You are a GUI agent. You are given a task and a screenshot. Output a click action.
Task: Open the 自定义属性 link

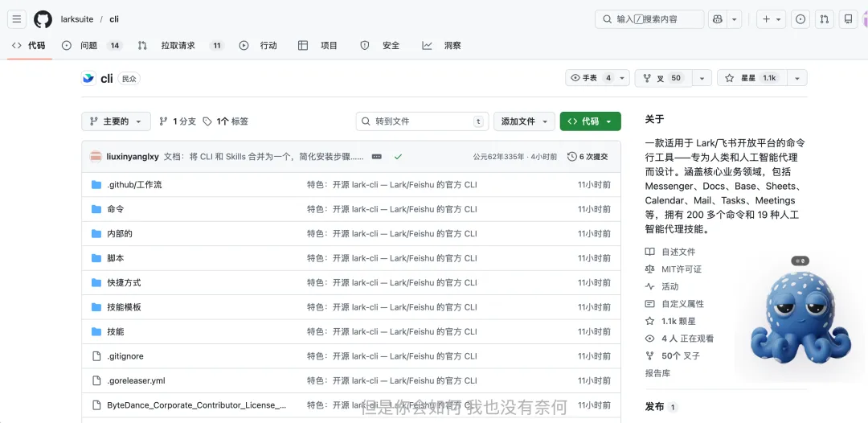click(x=674, y=304)
